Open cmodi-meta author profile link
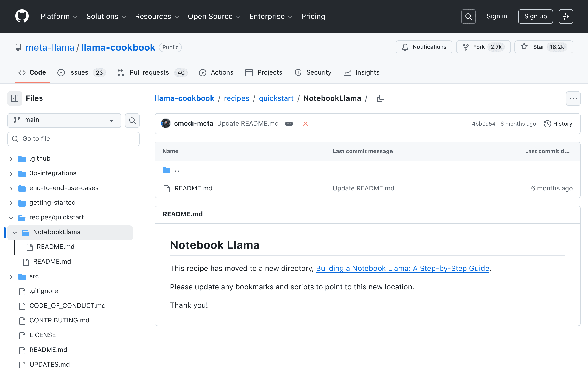This screenshot has height=368, width=588. coord(193,124)
